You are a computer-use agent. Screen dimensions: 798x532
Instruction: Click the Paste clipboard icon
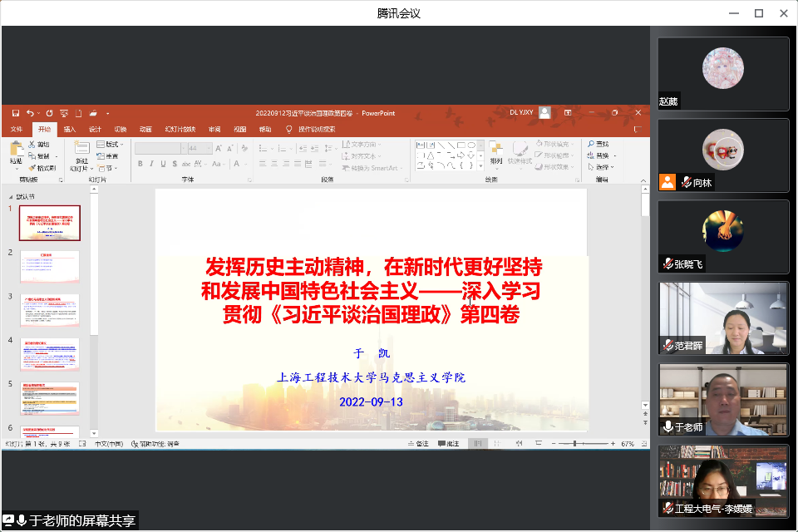click(16, 150)
